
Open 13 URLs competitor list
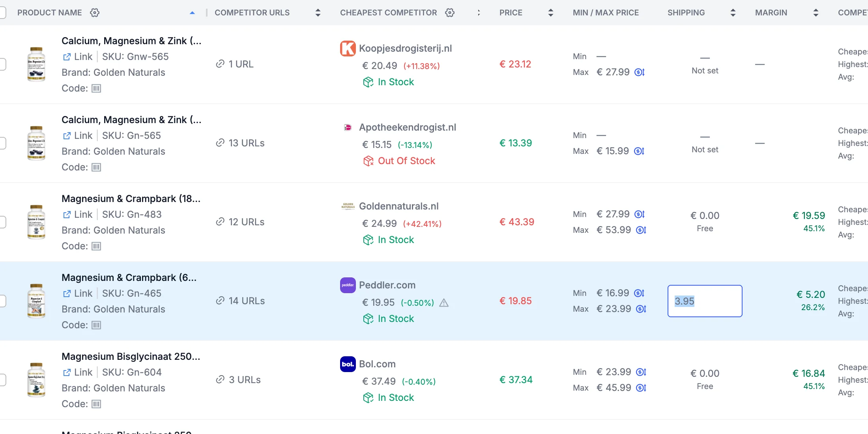[240, 143]
